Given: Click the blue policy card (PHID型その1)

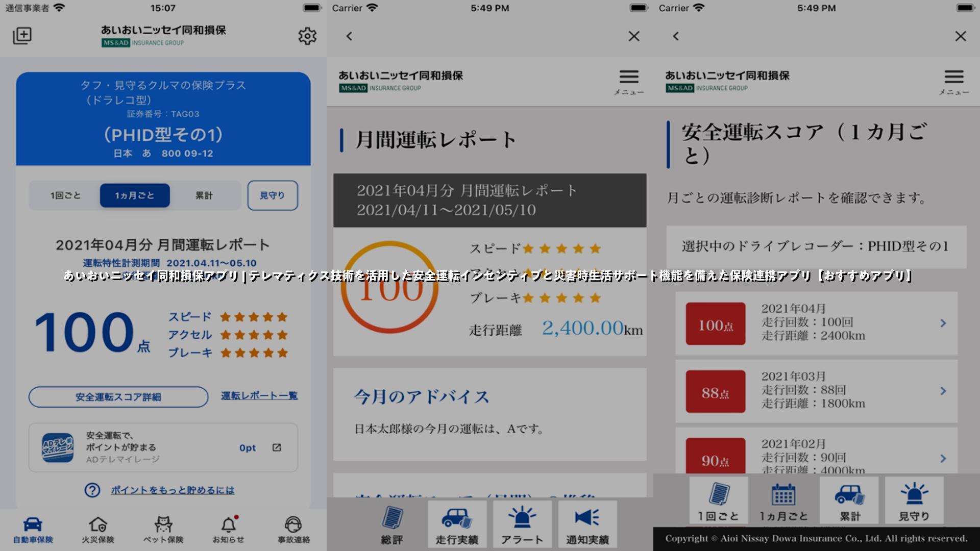Looking at the screenshot, I should click(163, 118).
